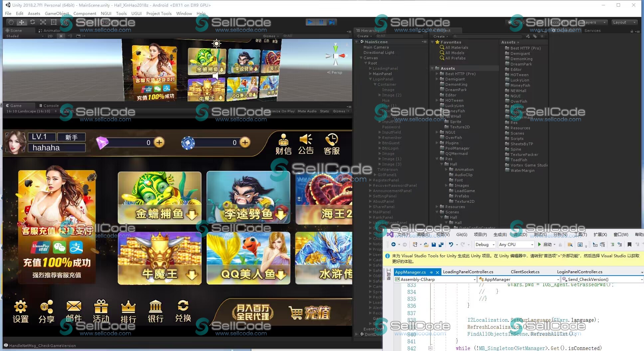
Task: Toggle Mute Audio in Game view
Action: (x=307, y=111)
